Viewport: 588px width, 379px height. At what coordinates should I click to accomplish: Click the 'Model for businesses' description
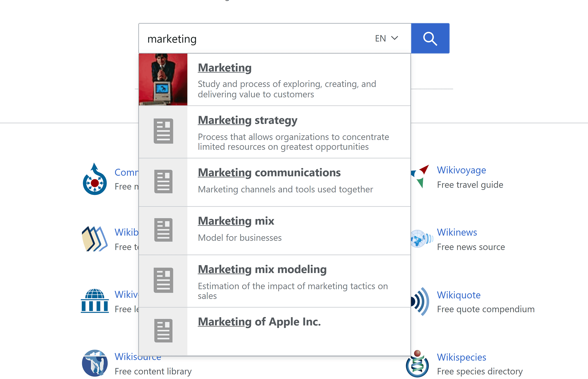240,238
